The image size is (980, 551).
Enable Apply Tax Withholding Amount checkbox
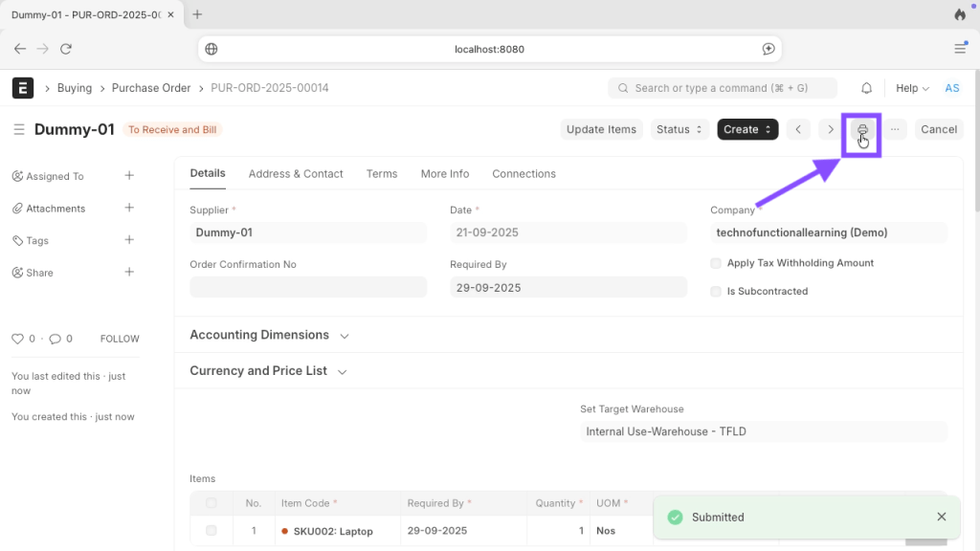(x=716, y=263)
